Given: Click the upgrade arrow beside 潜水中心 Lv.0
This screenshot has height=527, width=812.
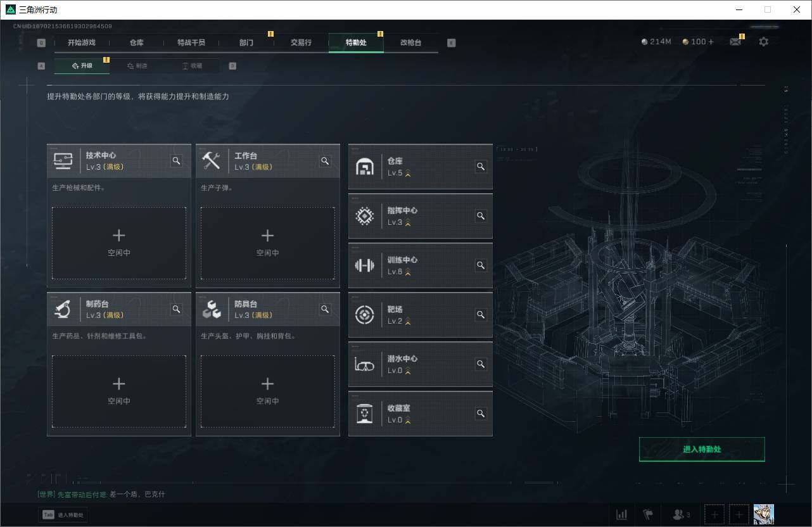Looking at the screenshot, I should pyautogui.click(x=408, y=371).
